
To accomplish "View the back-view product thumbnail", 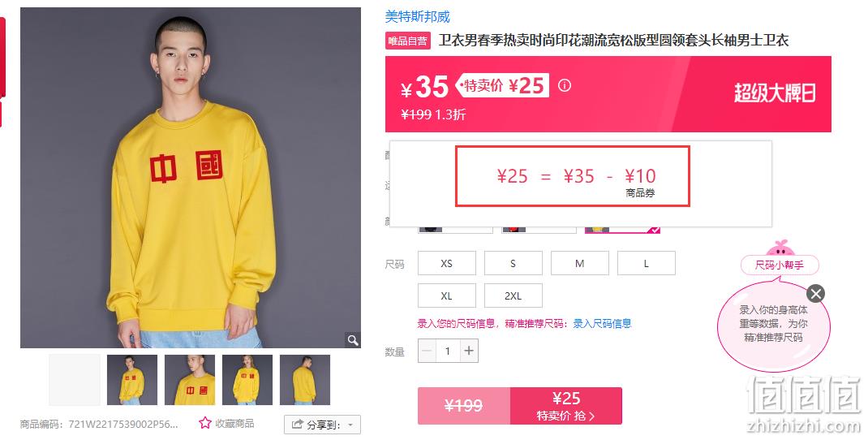I will pyautogui.click(x=304, y=380).
